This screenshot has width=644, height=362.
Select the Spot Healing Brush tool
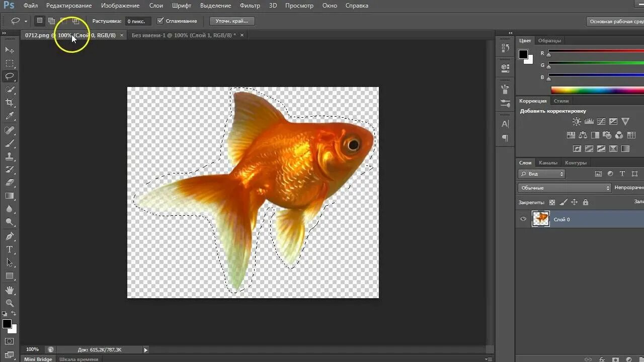click(10, 130)
